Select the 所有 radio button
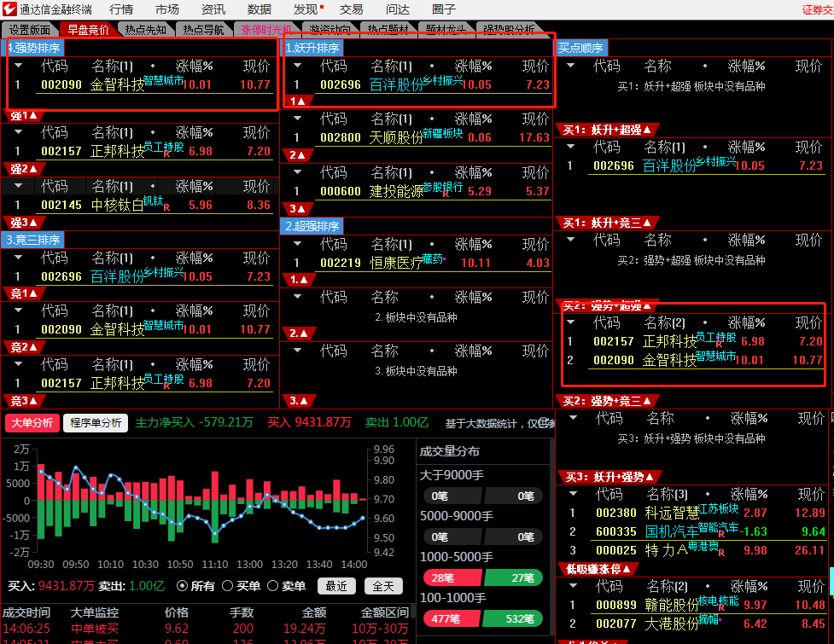The height and width of the screenshot is (644, 834). click(x=182, y=586)
